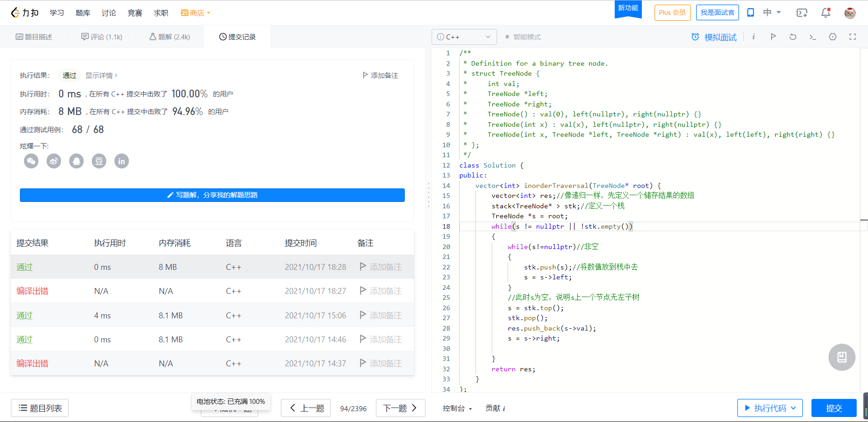Go to 上一题
868x422 pixels.
pos(306,408)
